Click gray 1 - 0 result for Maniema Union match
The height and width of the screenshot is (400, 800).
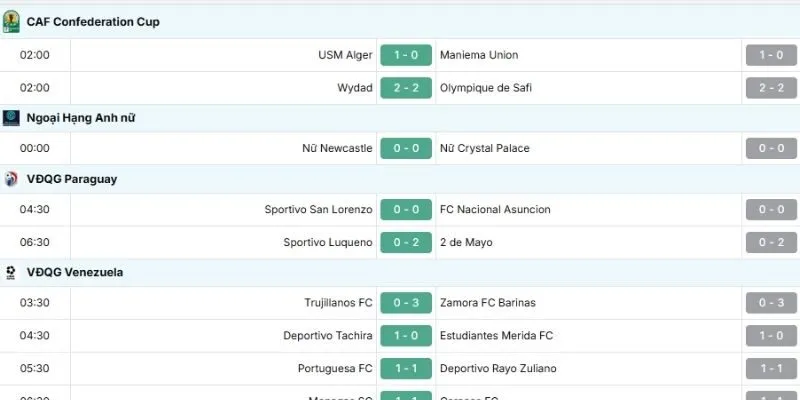770,55
